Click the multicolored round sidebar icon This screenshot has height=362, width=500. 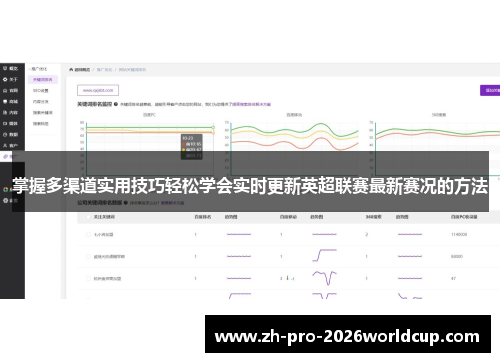click(5, 189)
